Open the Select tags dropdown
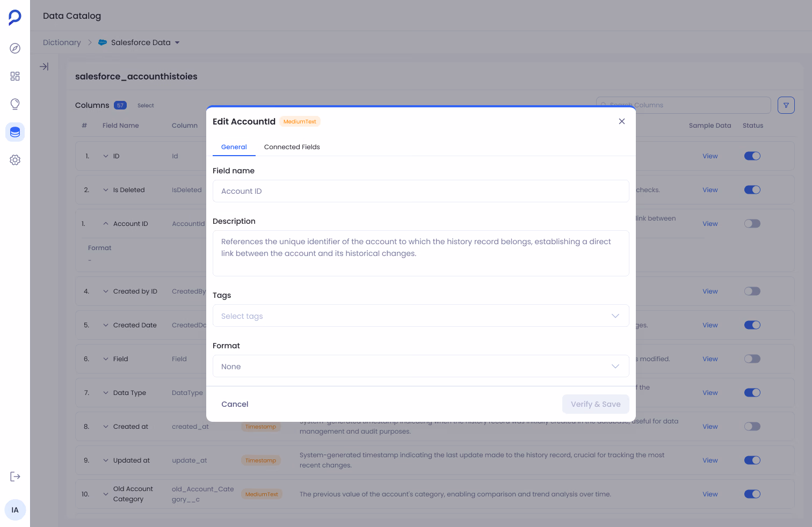The height and width of the screenshot is (527, 812). coord(421,316)
